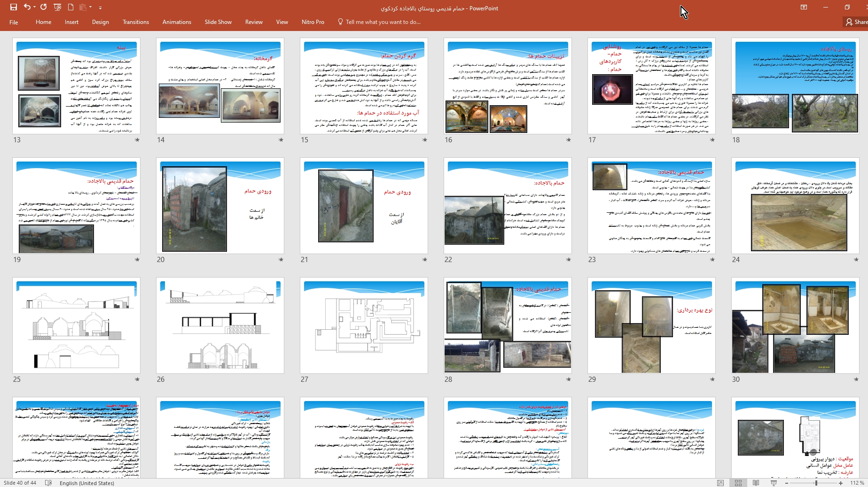
Task: Open Reading View from status bar
Action: (756, 483)
